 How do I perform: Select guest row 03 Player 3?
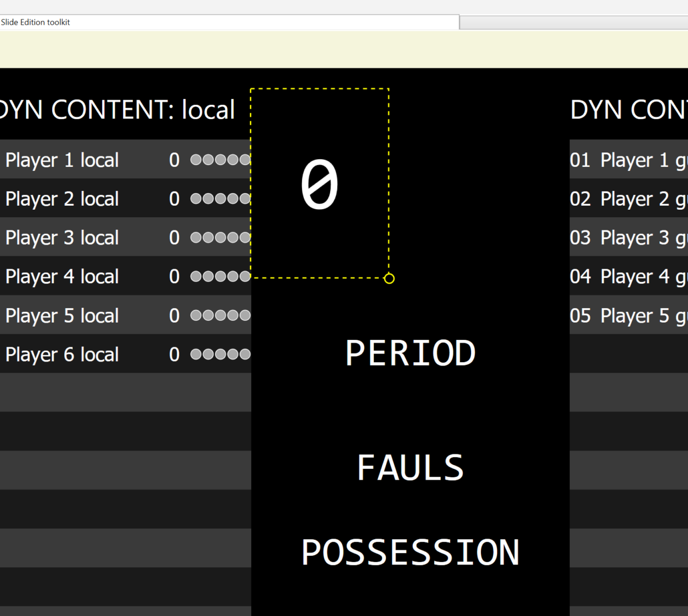628,238
